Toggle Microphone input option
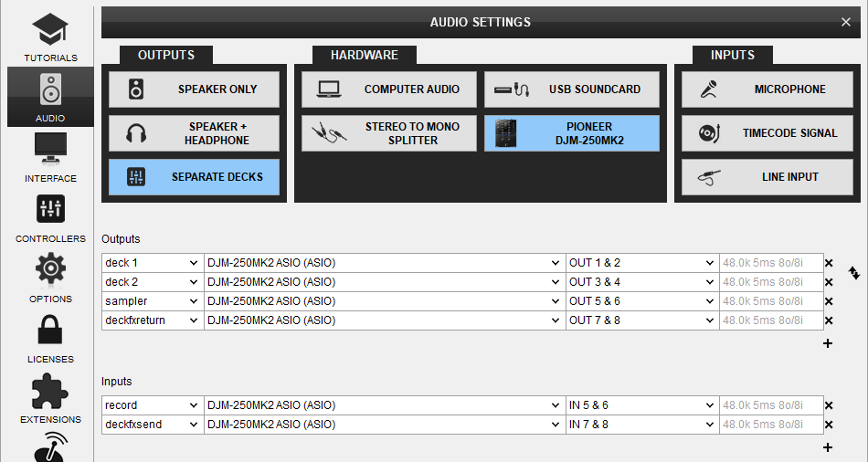This screenshot has width=868, height=462. coord(767,89)
